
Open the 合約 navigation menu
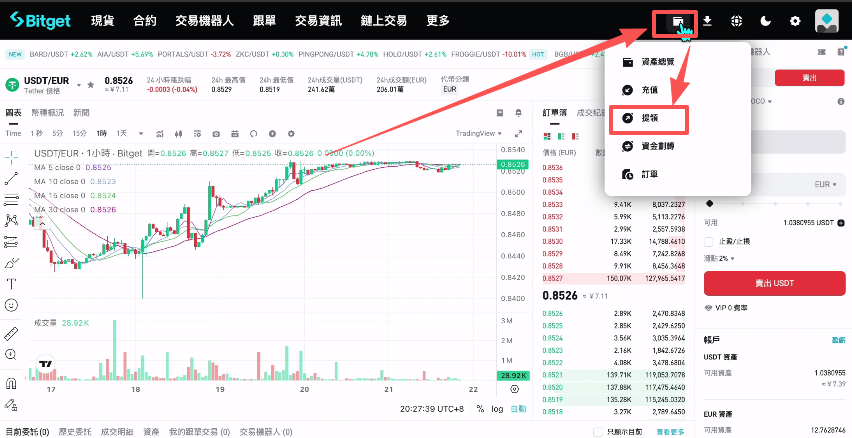coord(144,21)
